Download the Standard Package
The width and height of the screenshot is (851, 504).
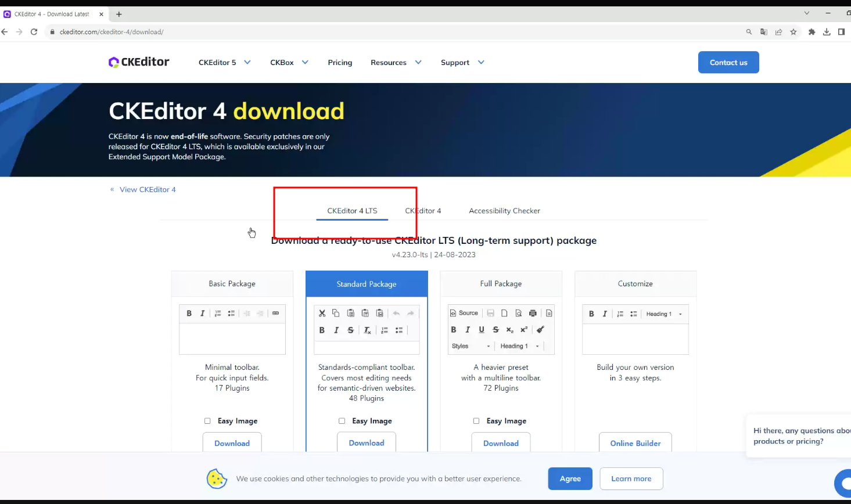367,442
